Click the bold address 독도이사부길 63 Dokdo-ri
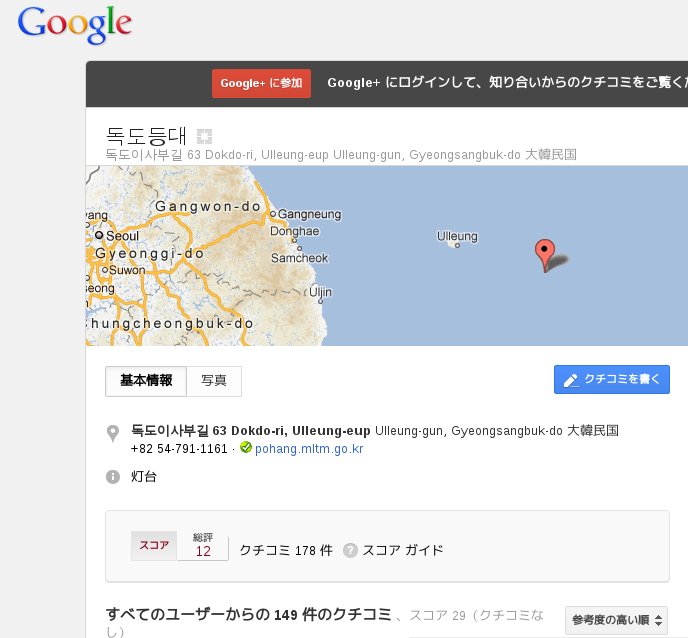This screenshot has width=688, height=638. point(251,431)
